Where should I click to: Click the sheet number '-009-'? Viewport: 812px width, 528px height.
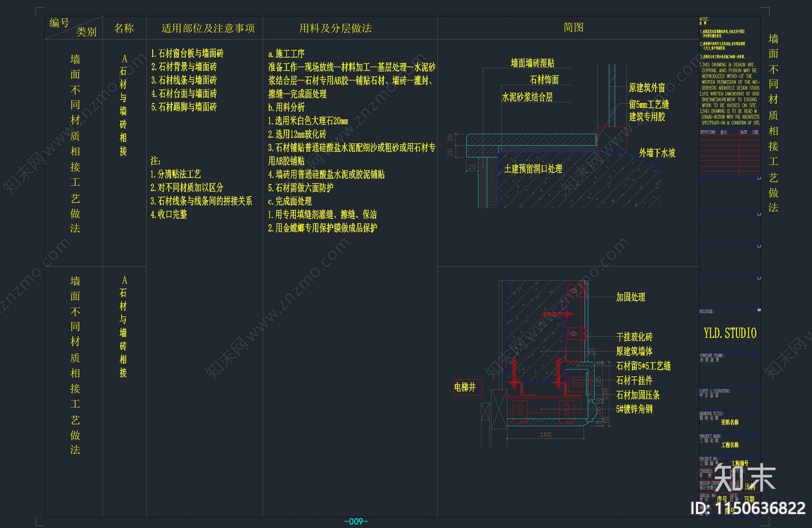pyautogui.click(x=356, y=521)
